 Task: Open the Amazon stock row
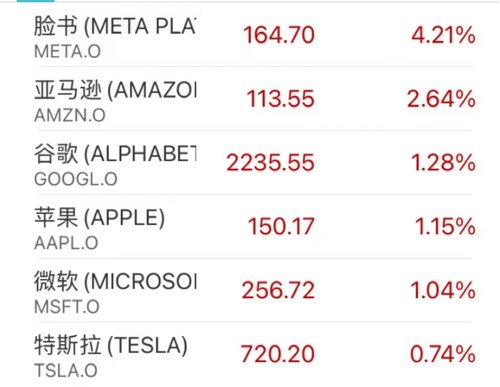pyautogui.click(x=253, y=99)
